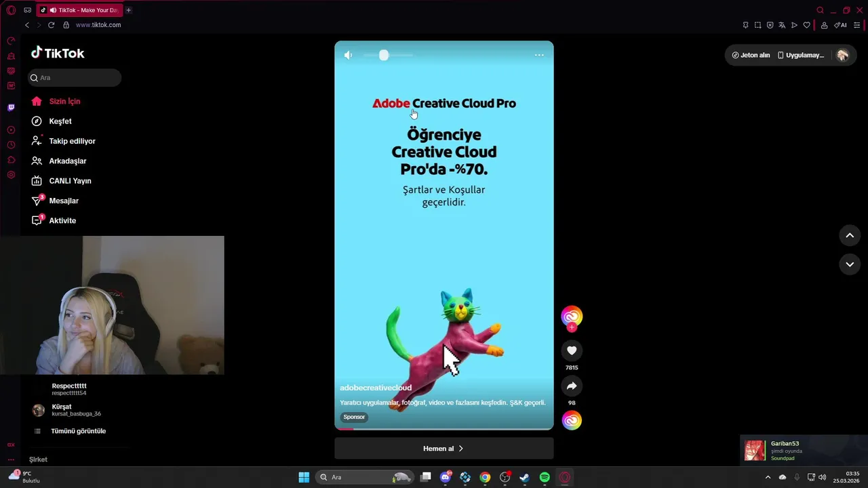The height and width of the screenshot is (488, 868).
Task: Open Twitch panel in sidebar
Action: click(11, 108)
